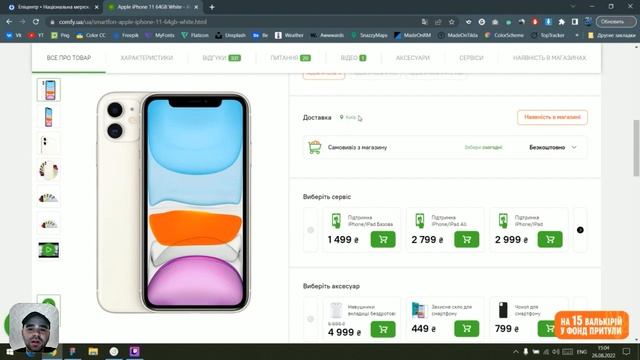Open the Chrome side panel icon
The height and width of the screenshot is (360, 640).
(x=575, y=22)
